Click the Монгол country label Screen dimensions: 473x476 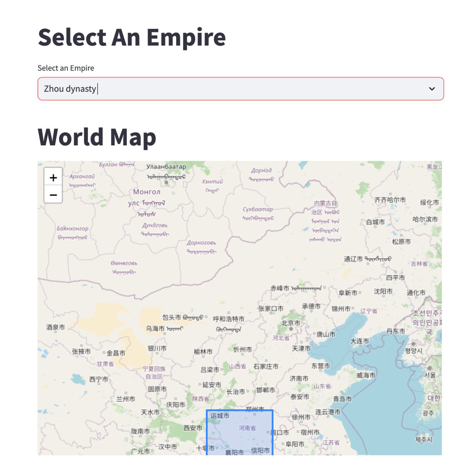[147, 192]
